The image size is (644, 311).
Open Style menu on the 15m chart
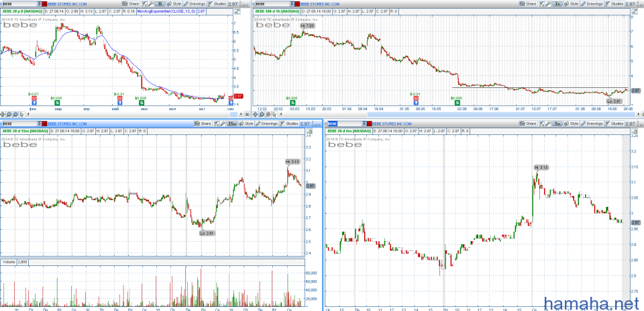(x=248, y=124)
